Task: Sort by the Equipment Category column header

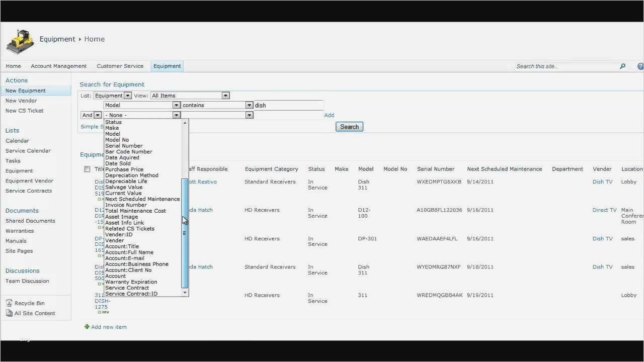Action: [272, 169]
